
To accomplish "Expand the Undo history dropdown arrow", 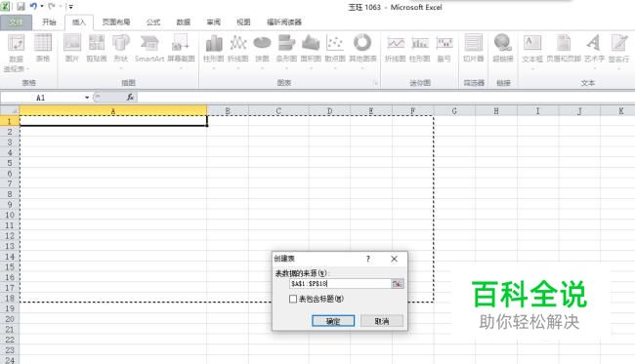I will [42, 7].
